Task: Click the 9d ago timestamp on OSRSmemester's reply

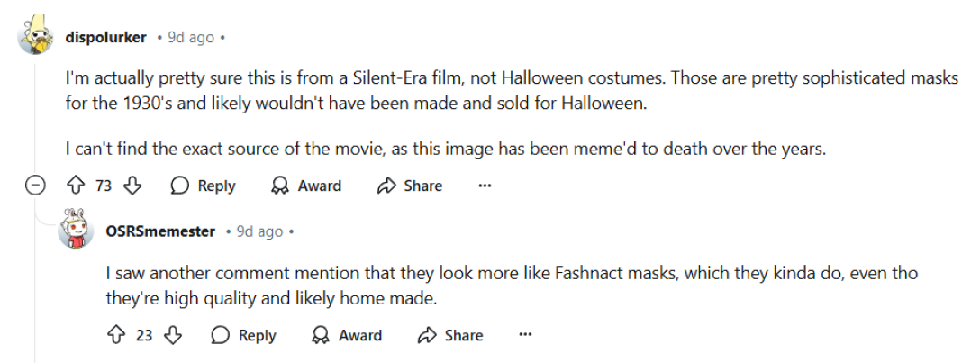Action: tap(259, 231)
